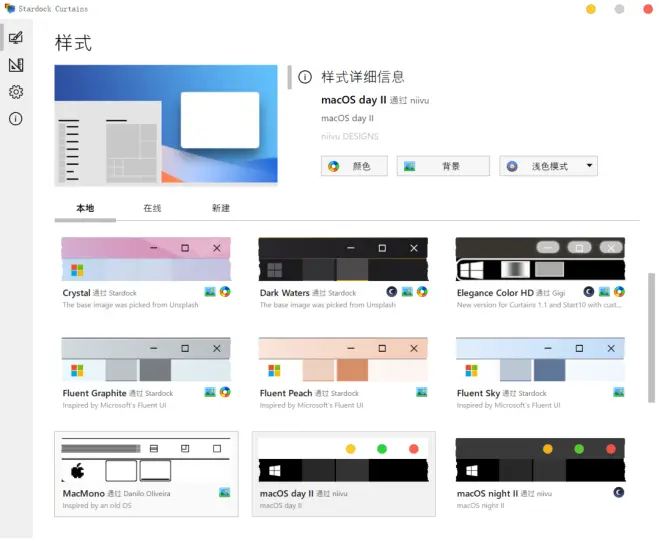Select the Fluent Sky style thumbnail

pos(540,359)
